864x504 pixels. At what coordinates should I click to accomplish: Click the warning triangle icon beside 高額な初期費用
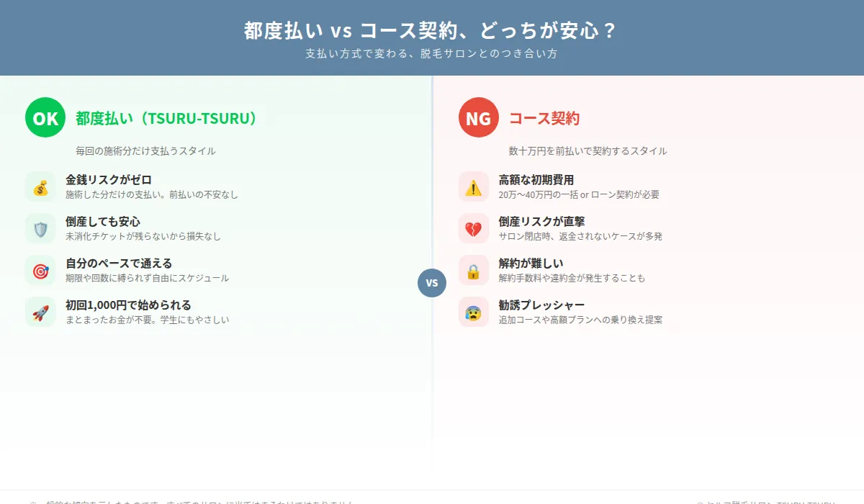tap(474, 186)
